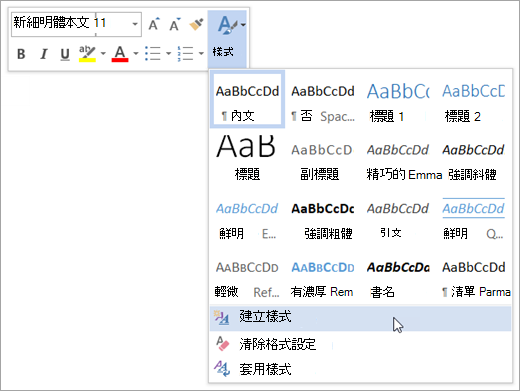
Task: Apply numbered list formatting
Action: (x=185, y=53)
